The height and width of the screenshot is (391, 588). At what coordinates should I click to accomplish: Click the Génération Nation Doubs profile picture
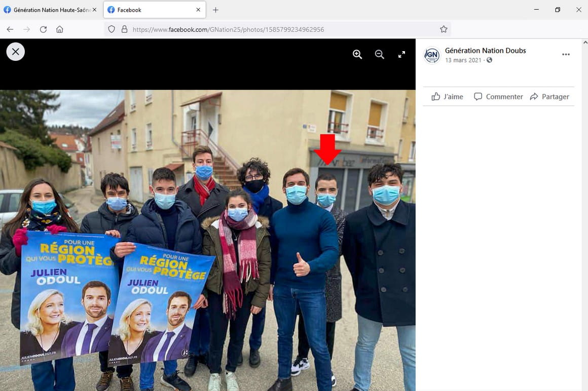(432, 55)
